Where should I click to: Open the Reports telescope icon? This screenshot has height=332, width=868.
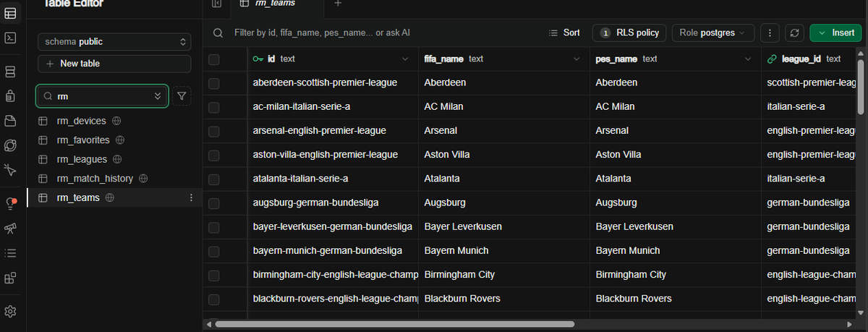click(x=10, y=228)
